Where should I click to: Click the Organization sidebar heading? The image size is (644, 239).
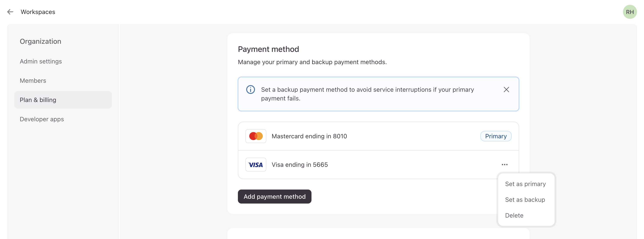tap(41, 41)
